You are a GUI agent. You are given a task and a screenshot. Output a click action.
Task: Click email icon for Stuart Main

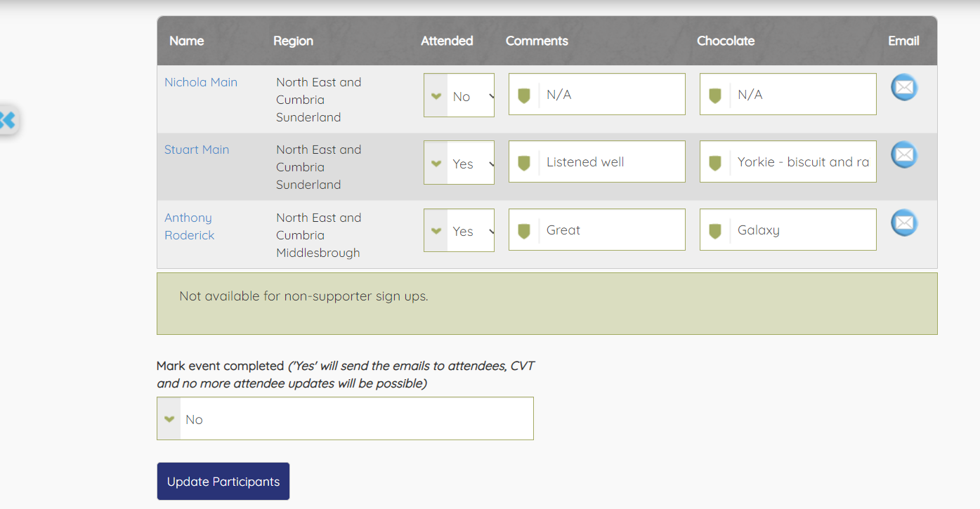[904, 154]
